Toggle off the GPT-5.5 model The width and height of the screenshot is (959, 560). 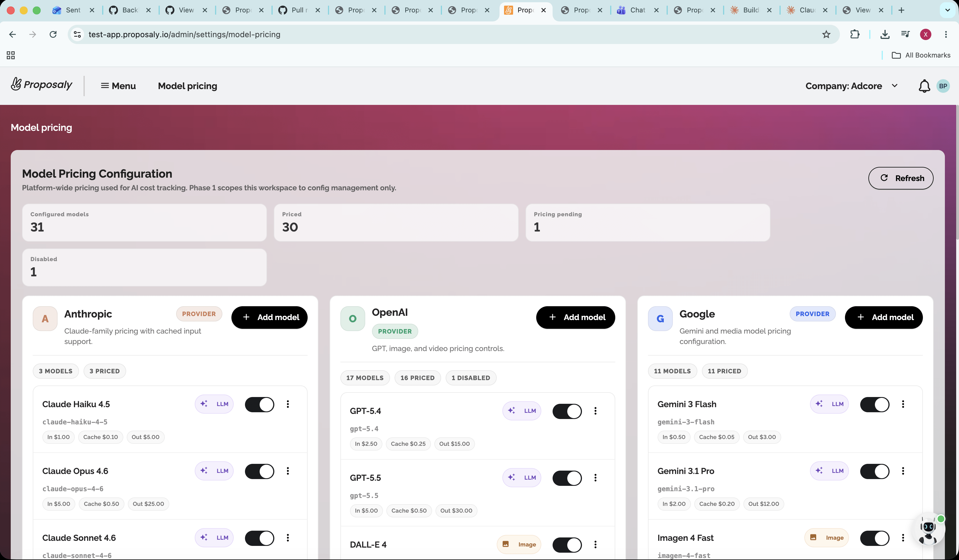(567, 478)
